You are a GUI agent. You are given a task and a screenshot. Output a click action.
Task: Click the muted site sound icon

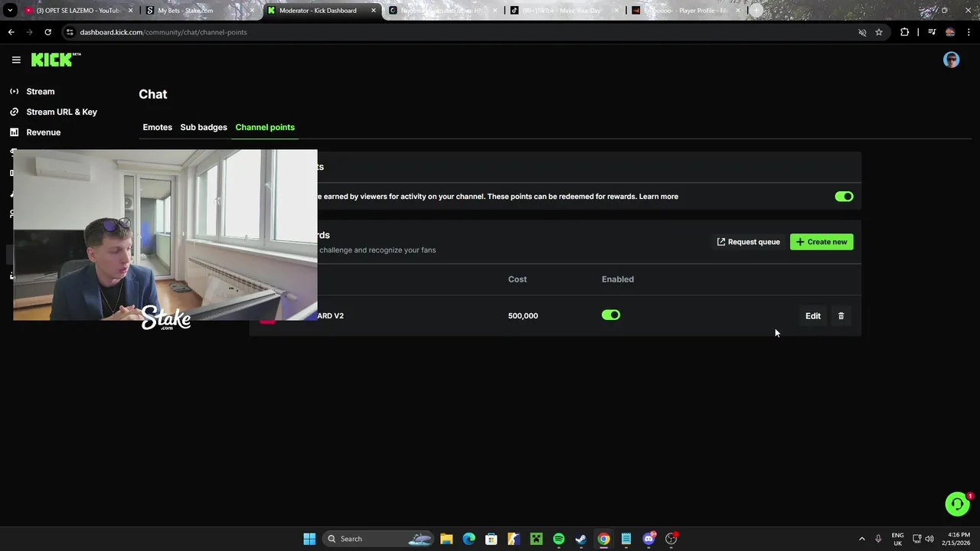coord(862,32)
